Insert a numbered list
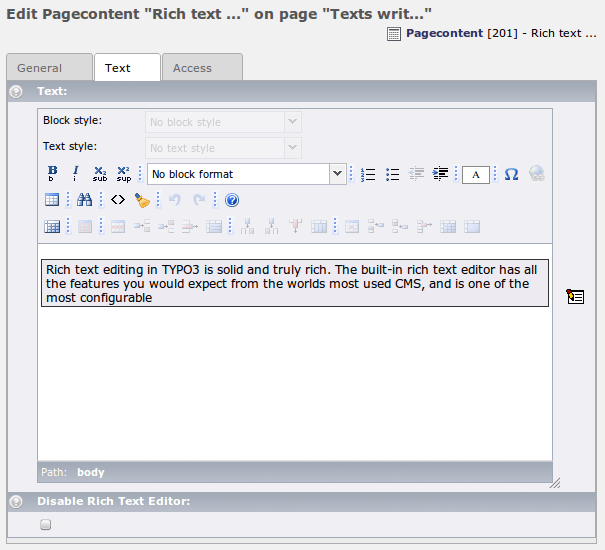Viewport: 605px width, 550px height. click(368, 174)
